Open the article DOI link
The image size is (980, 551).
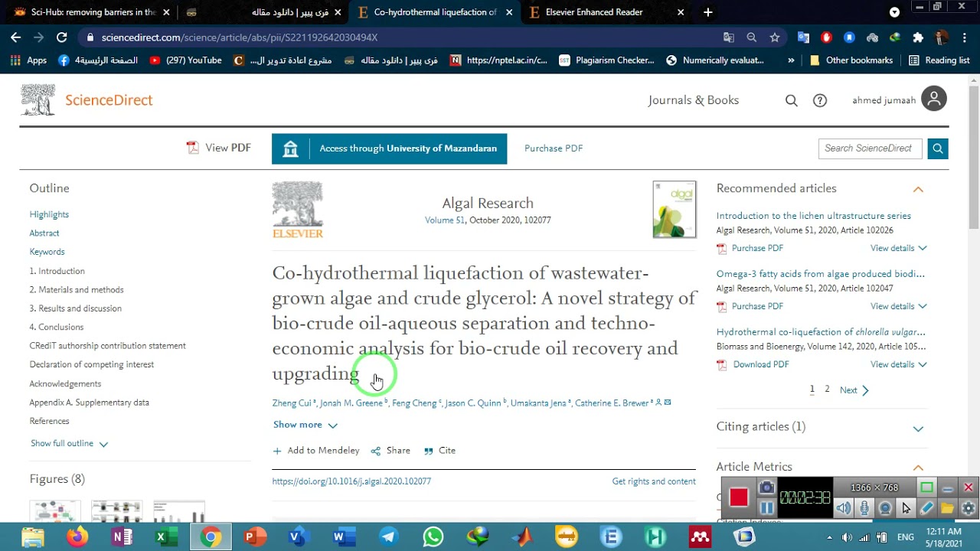pos(351,481)
